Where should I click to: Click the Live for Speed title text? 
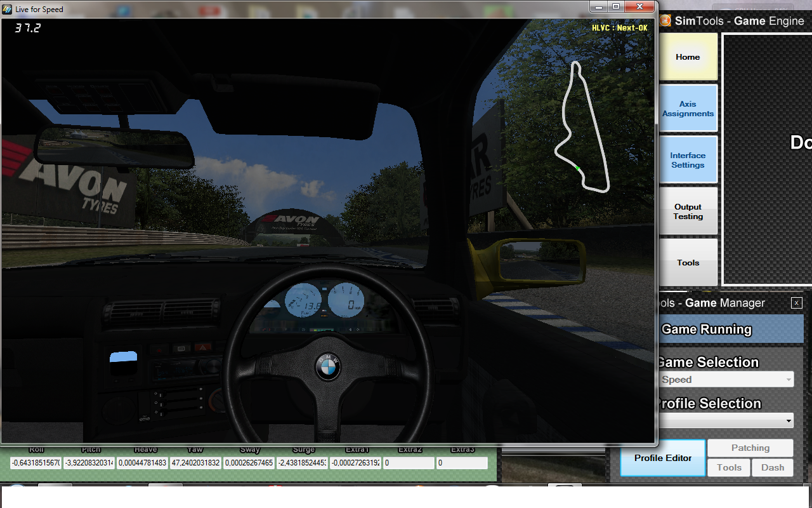[39, 10]
